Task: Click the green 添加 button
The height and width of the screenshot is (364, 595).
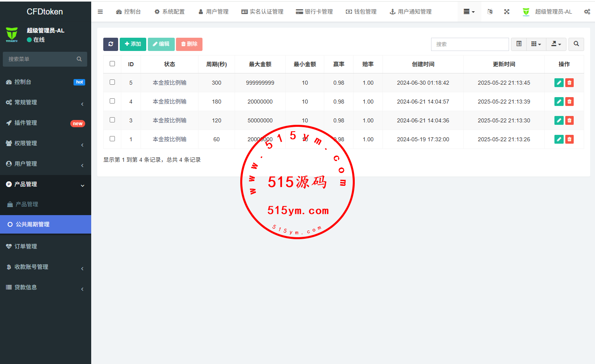Action: 133,44
